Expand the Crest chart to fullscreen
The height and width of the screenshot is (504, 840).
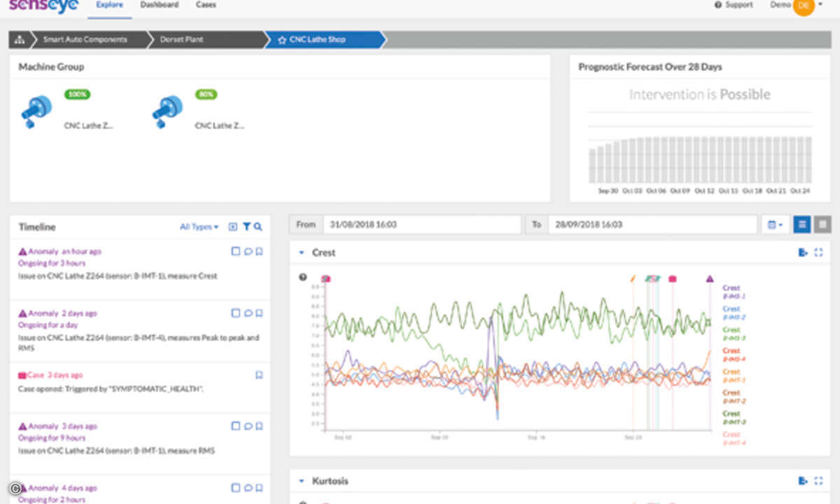click(x=819, y=253)
